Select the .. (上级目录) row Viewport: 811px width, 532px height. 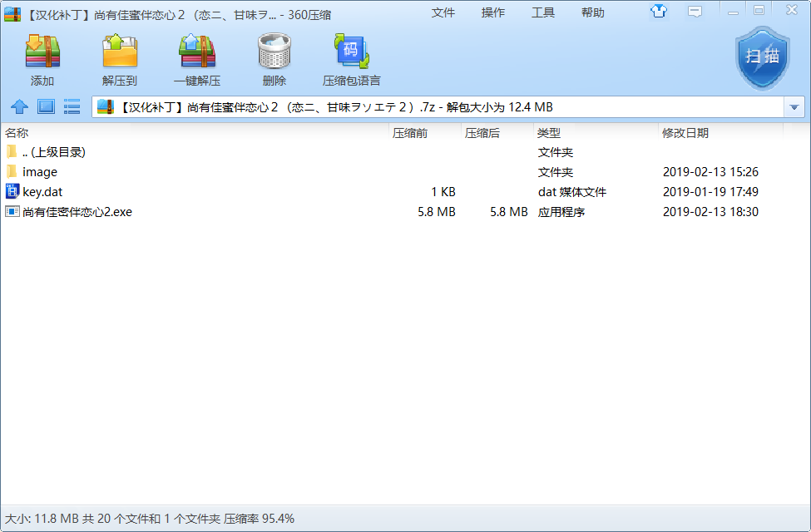[393, 152]
